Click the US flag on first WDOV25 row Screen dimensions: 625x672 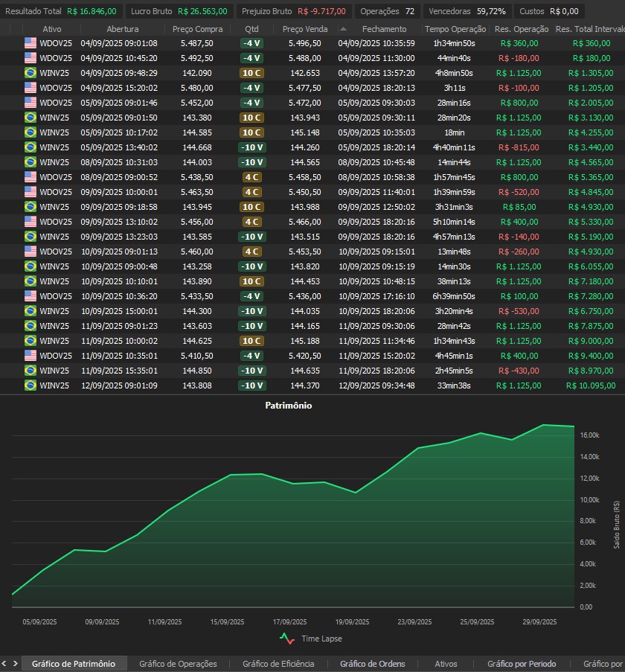(x=30, y=43)
